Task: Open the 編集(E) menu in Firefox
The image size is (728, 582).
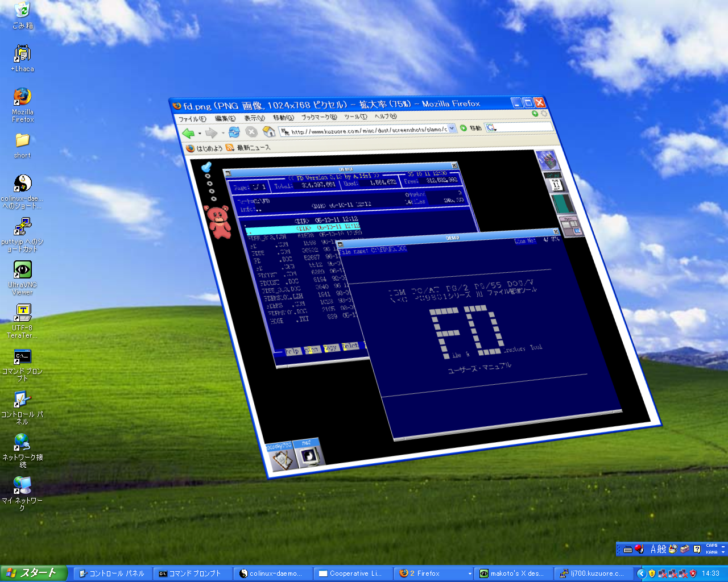Action: pos(225,118)
